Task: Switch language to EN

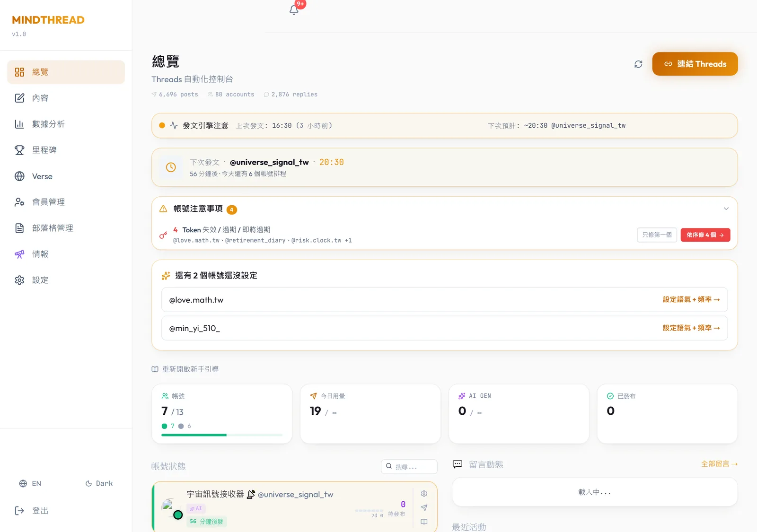Action: 30,483
